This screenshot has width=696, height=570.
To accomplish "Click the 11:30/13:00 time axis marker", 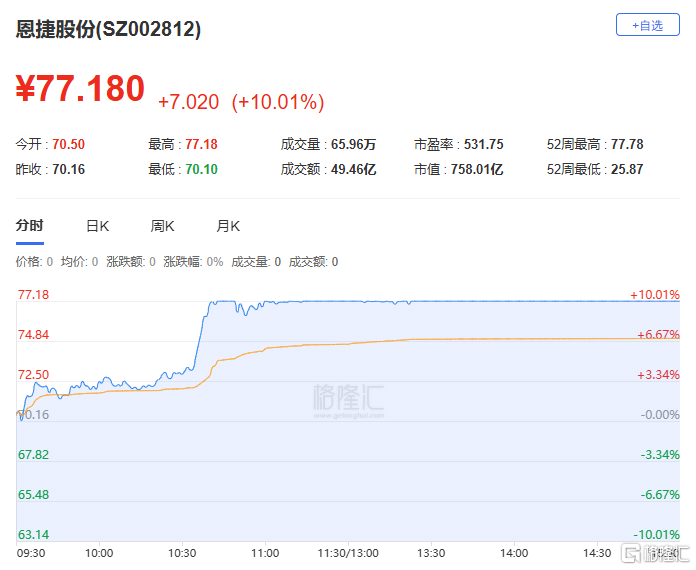I will (348, 552).
